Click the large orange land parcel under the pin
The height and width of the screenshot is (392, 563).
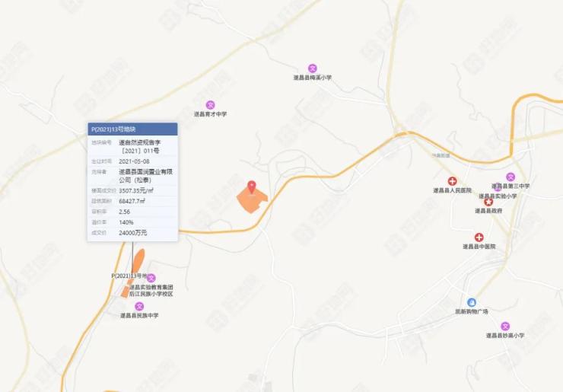click(x=252, y=200)
